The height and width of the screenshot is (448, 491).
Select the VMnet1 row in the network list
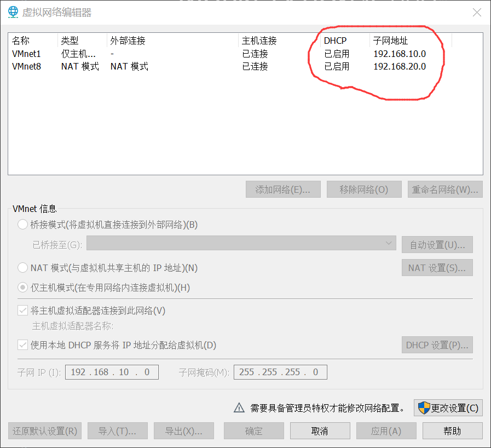[245, 54]
